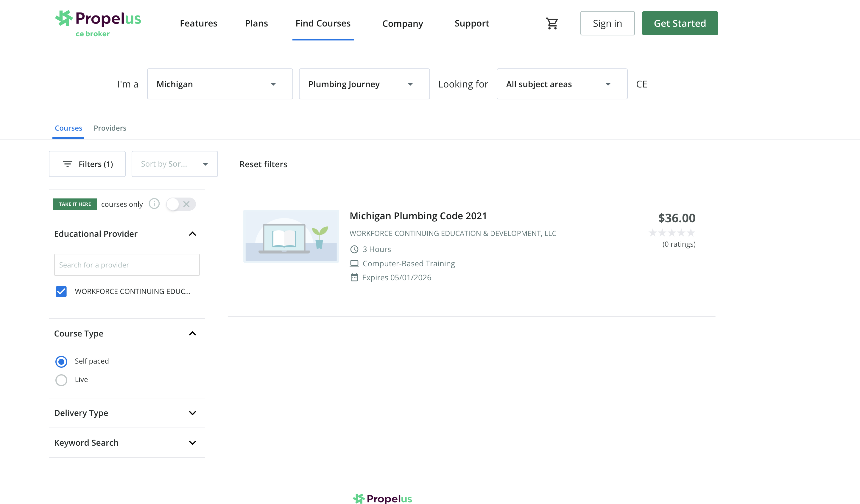Click the calendar icon beside Expires date
Viewport: 860px width, 504px height.
click(x=354, y=278)
